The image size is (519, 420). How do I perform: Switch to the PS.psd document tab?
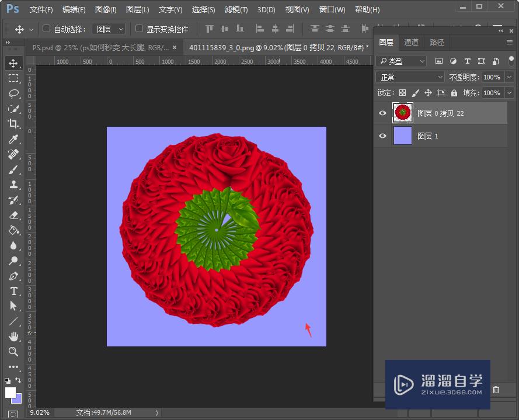tap(100, 47)
